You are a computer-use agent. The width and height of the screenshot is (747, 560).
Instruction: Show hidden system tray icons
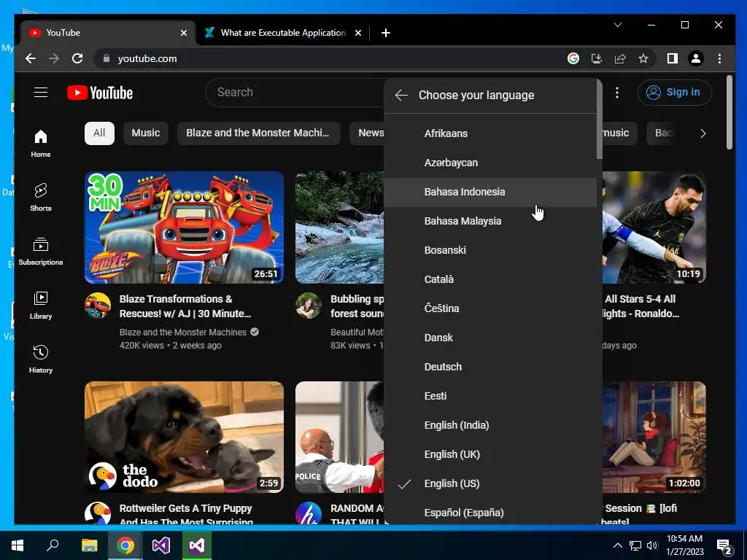pos(617,545)
